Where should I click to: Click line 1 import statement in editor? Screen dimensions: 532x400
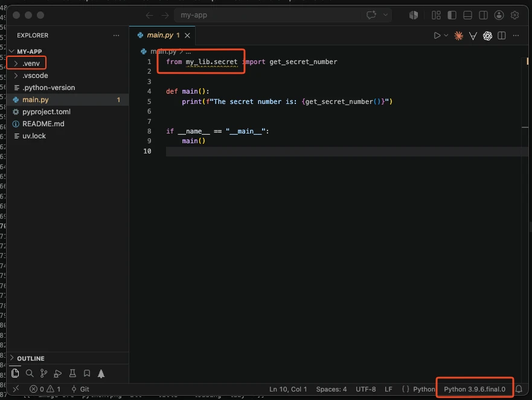pyautogui.click(x=251, y=62)
